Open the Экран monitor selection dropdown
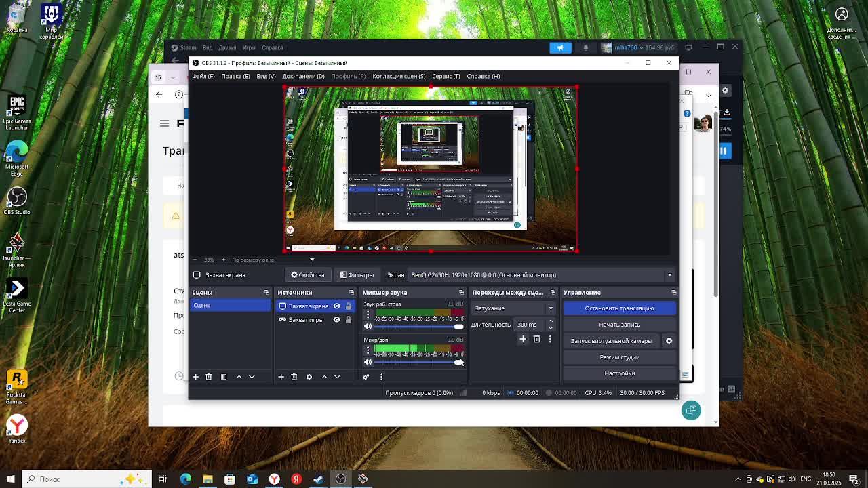Viewport: 868px width, 488px height. pyautogui.click(x=540, y=275)
